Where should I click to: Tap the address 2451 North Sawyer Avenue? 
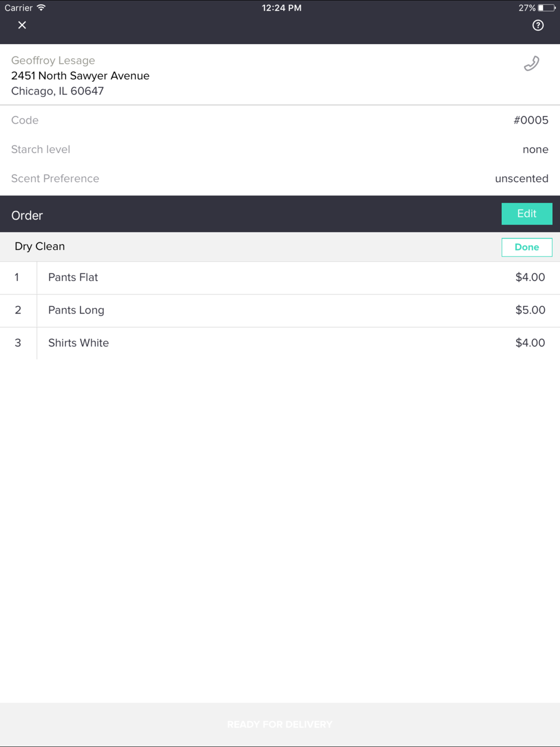pyautogui.click(x=80, y=76)
